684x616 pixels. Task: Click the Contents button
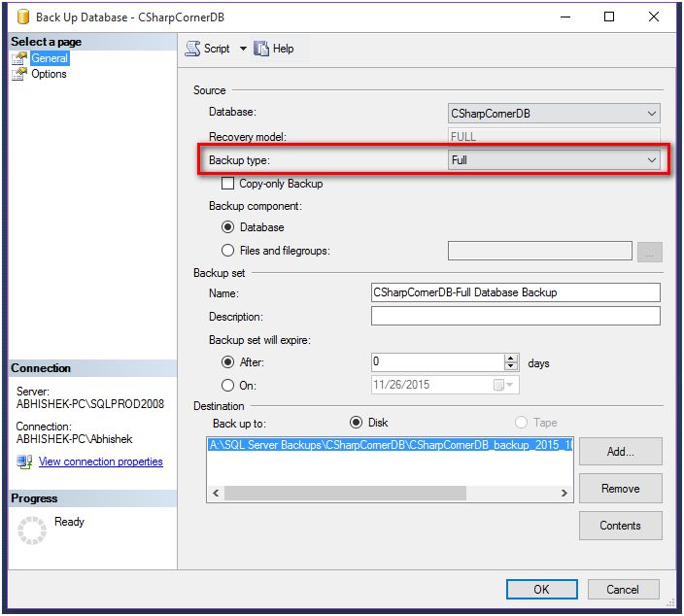coord(620,526)
